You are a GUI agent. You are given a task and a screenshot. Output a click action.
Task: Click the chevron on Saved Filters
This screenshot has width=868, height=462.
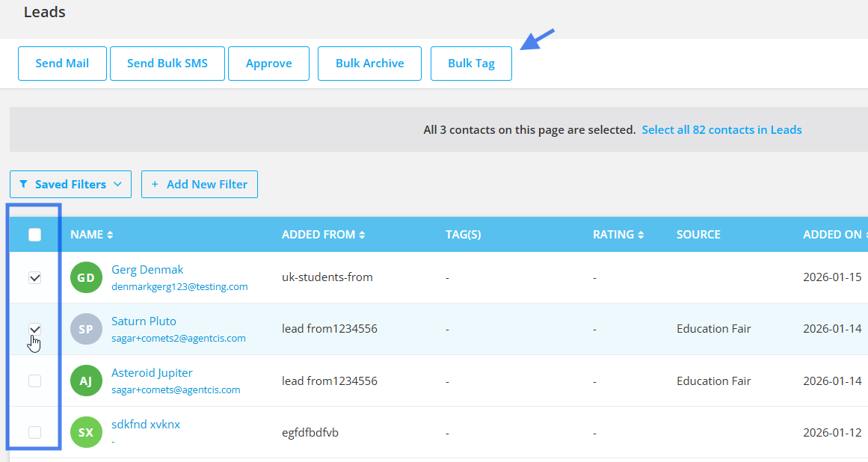click(117, 184)
